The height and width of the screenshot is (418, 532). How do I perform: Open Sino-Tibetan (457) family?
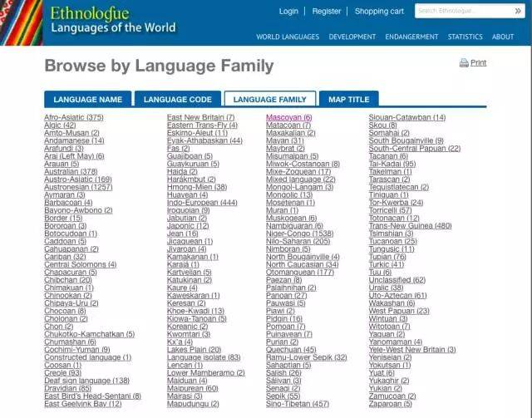click(x=298, y=404)
